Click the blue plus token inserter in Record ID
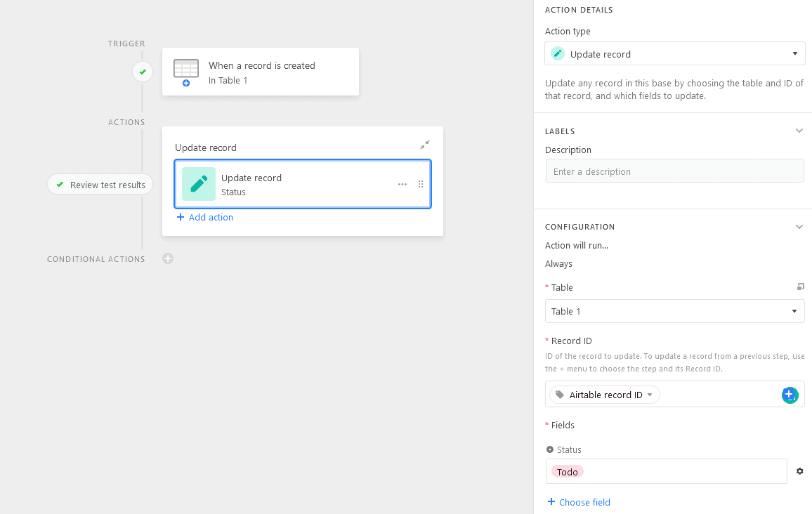 pyautogui.click(x=790, y=395)
